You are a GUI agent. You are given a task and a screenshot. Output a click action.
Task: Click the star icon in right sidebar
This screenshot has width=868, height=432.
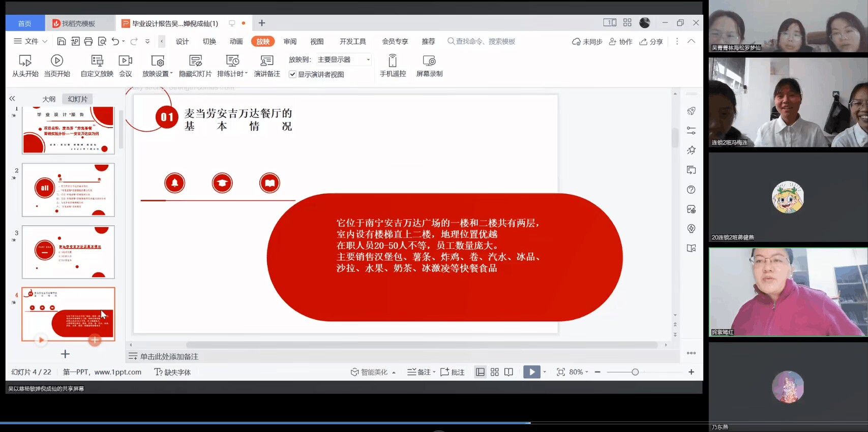(x=691, y=150)
